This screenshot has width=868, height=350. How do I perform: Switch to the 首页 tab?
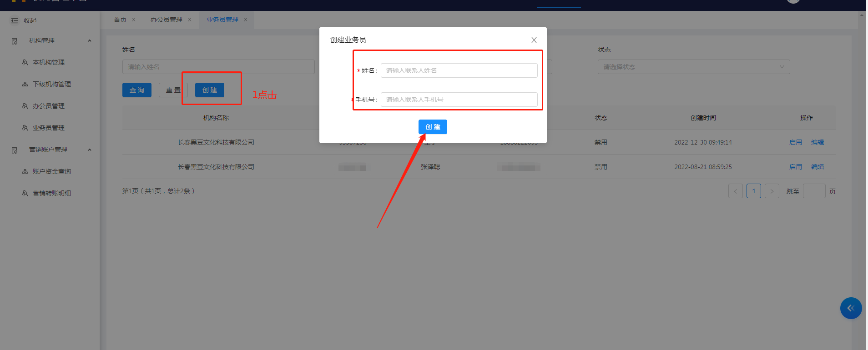tap(120, 20)
